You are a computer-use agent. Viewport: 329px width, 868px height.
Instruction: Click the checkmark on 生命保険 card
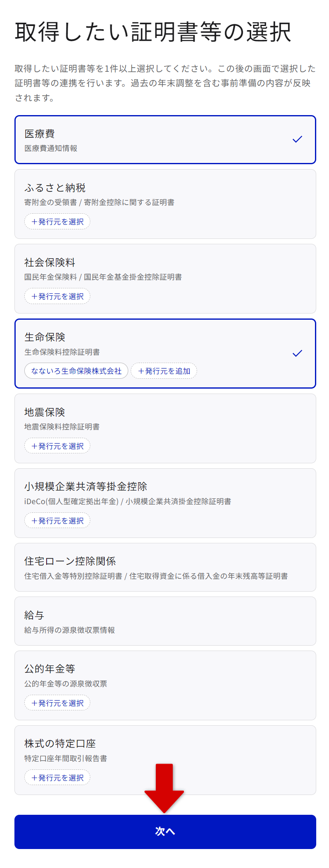tap(297, 353)
